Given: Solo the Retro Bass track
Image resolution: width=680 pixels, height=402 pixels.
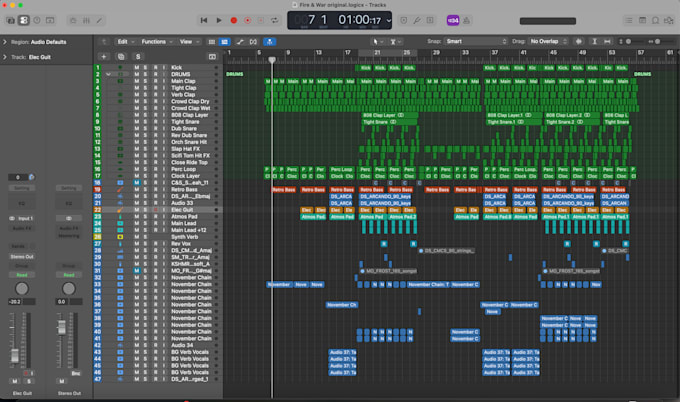Looking at the screenshot, I should [146, 190].
